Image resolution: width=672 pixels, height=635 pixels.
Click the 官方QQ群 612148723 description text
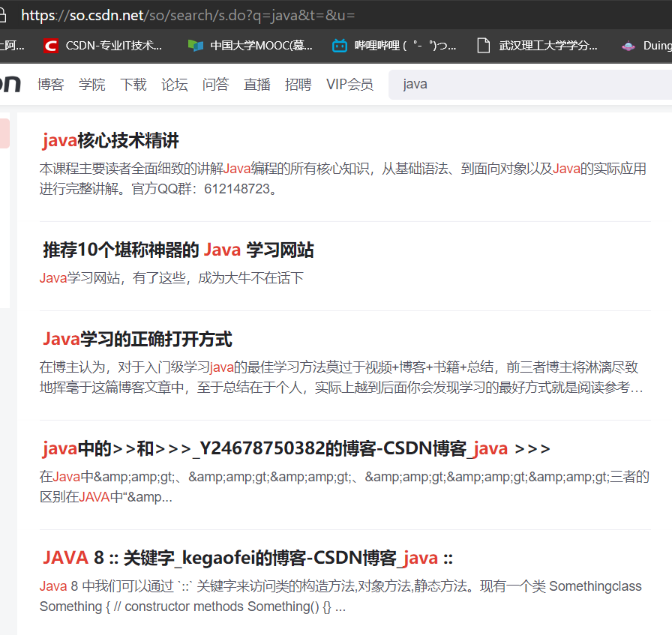click(x=160, y=189)
